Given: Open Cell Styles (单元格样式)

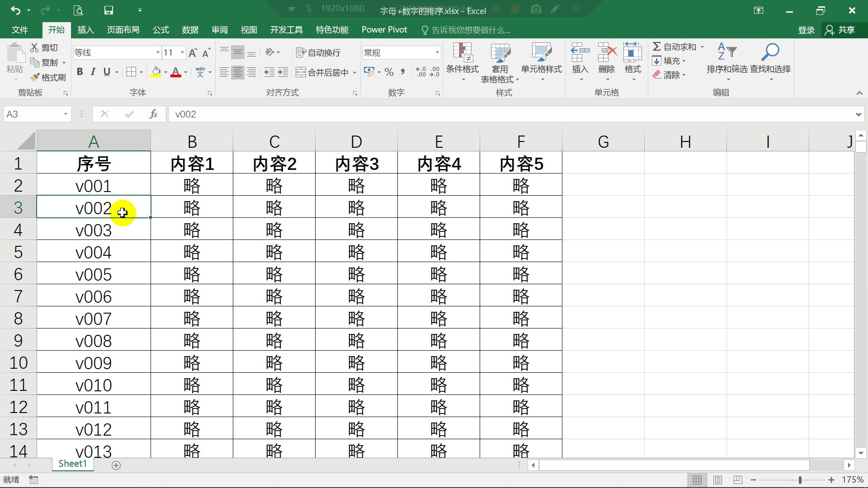Looking at the screenshot, I should pos(542,62).
